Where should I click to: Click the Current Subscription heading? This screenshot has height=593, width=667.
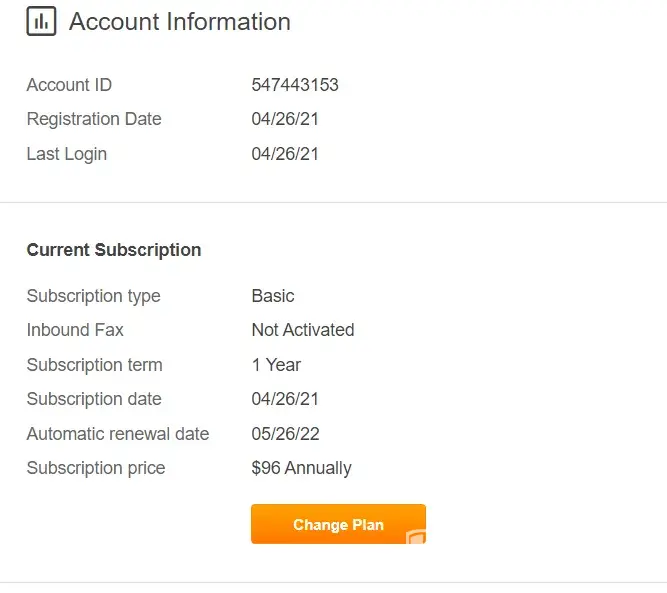point(113,250)
